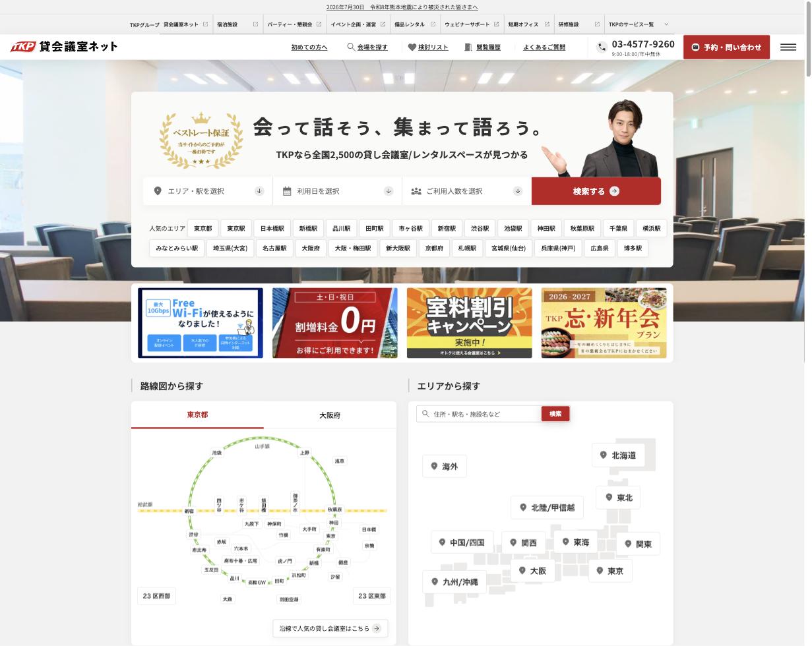812x646 pixels.
Task: Click the pin icon on 東北 label
Action: pyautogui.click(x=609, y=497)
